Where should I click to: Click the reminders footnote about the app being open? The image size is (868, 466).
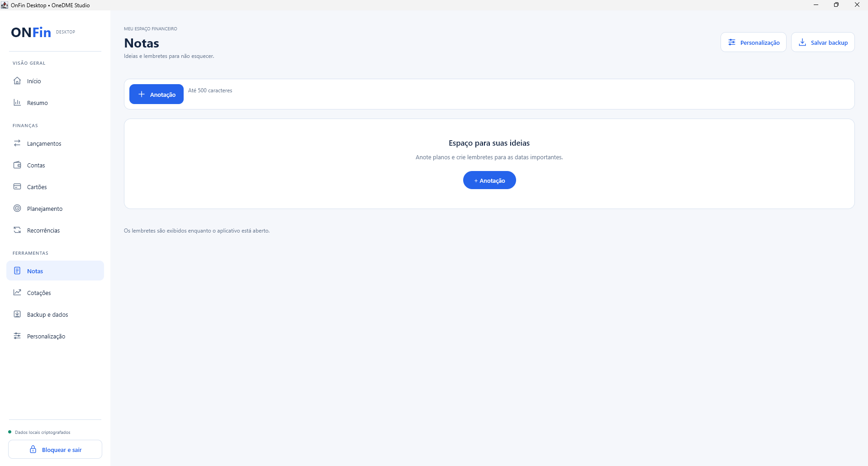[x=197, y=231]
